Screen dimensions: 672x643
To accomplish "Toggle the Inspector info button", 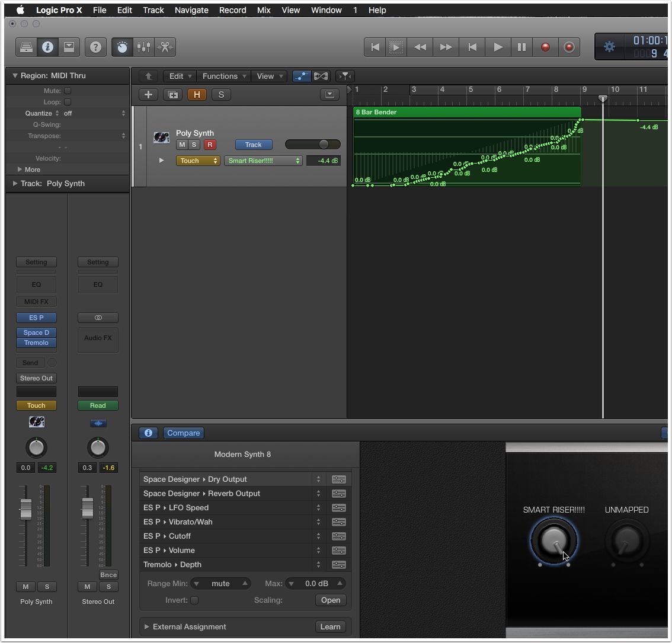I will (x=47, y=47).
